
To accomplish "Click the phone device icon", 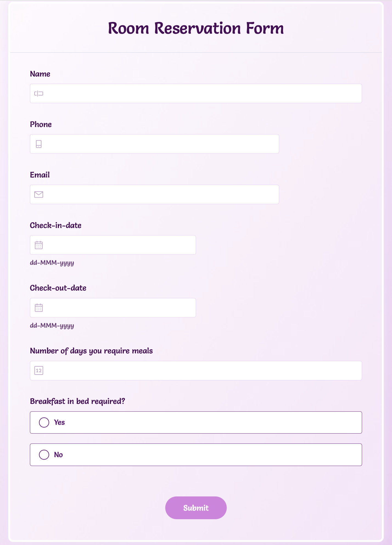I will 39,144.
